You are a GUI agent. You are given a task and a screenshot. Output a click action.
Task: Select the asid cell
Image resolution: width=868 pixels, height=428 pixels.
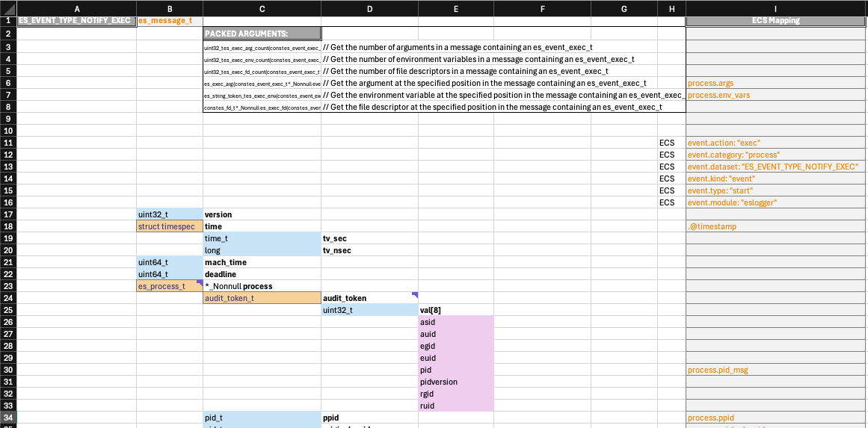(456, 322)
